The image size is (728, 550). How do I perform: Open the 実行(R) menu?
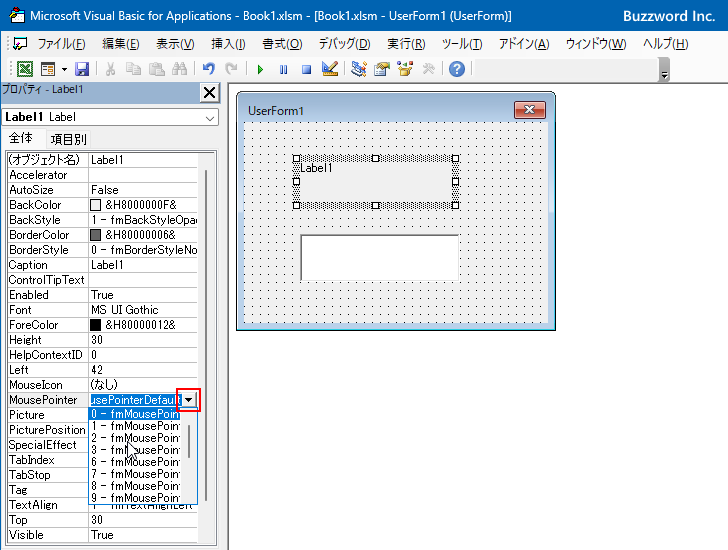click(x=406, y=44)
